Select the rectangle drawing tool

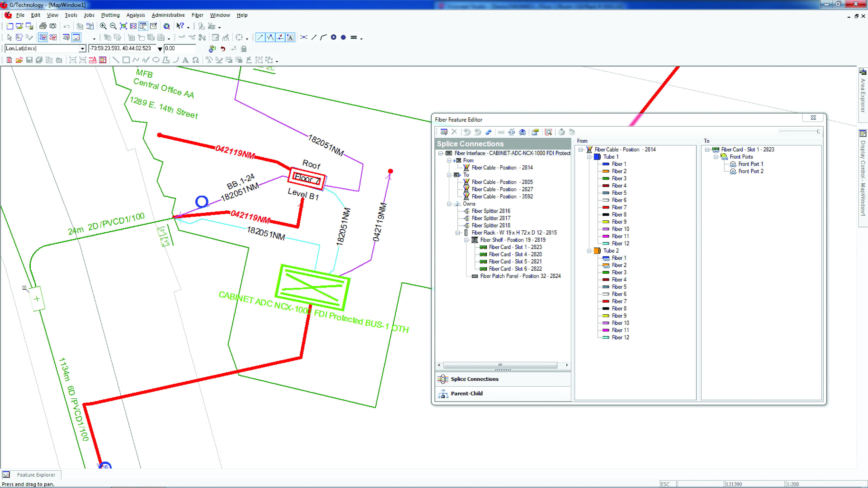coord(126,60)
